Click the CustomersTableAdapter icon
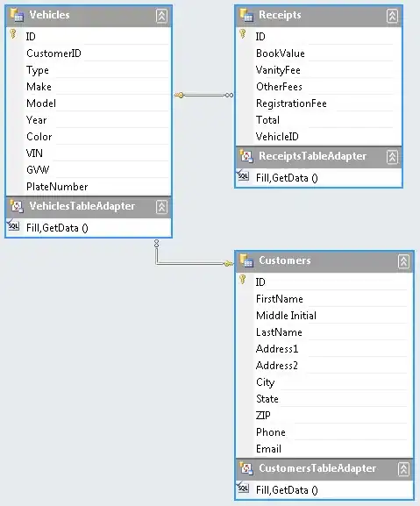The height and width of the screenshot is (506, 420). pyautogui.click(x=246, y=468)
